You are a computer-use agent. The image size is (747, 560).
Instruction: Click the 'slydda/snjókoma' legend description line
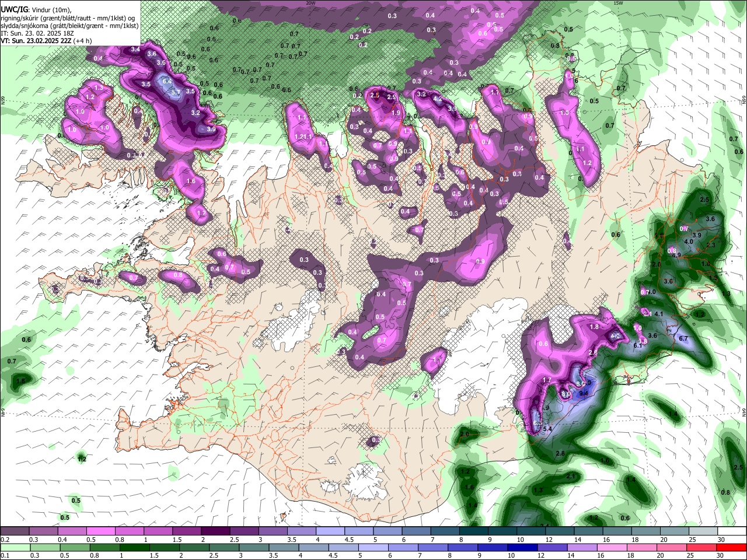[x=69, y=26]
